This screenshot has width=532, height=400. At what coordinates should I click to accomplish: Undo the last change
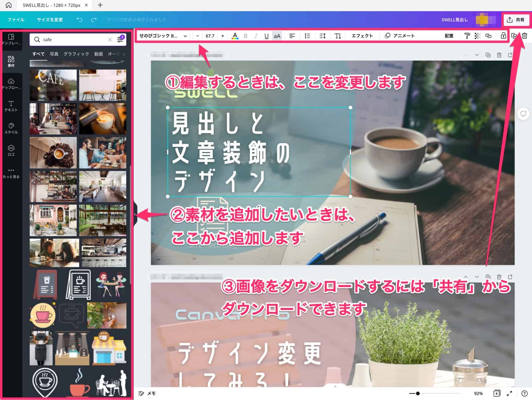tap(79, 20)
